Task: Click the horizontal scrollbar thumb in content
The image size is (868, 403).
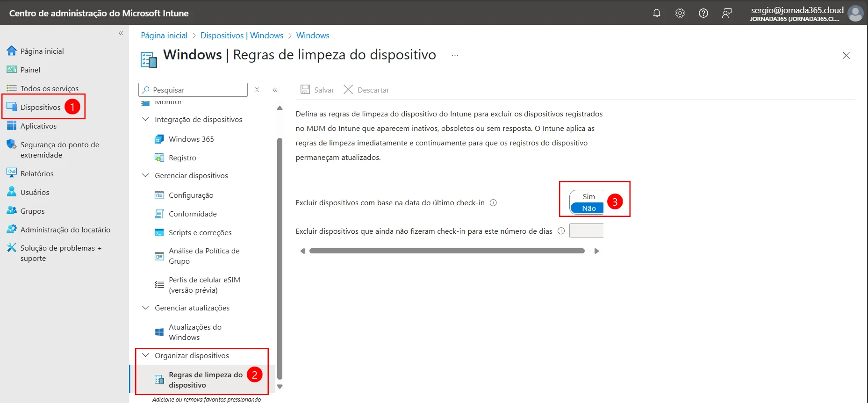Action: pyautogui.click(x=447, y=251)
